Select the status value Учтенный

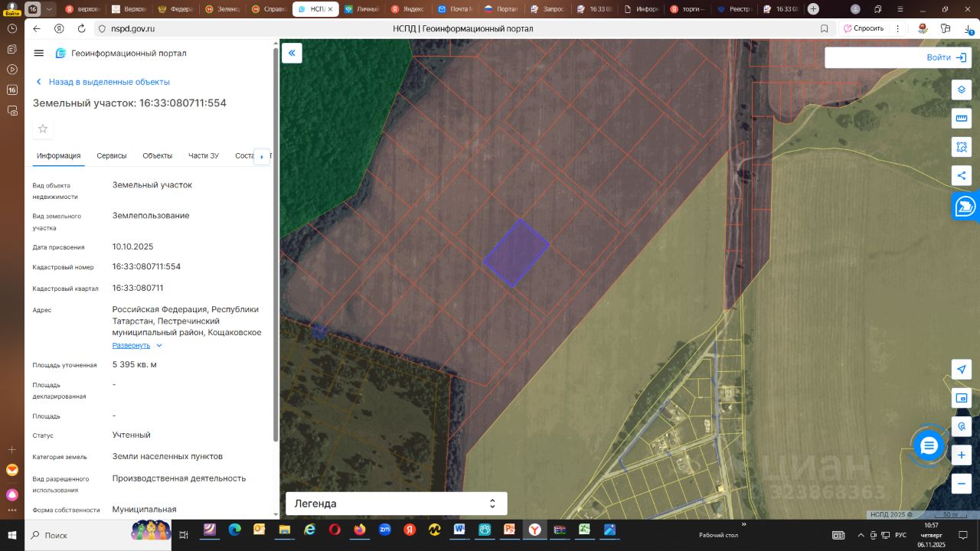tap(132, 435)
